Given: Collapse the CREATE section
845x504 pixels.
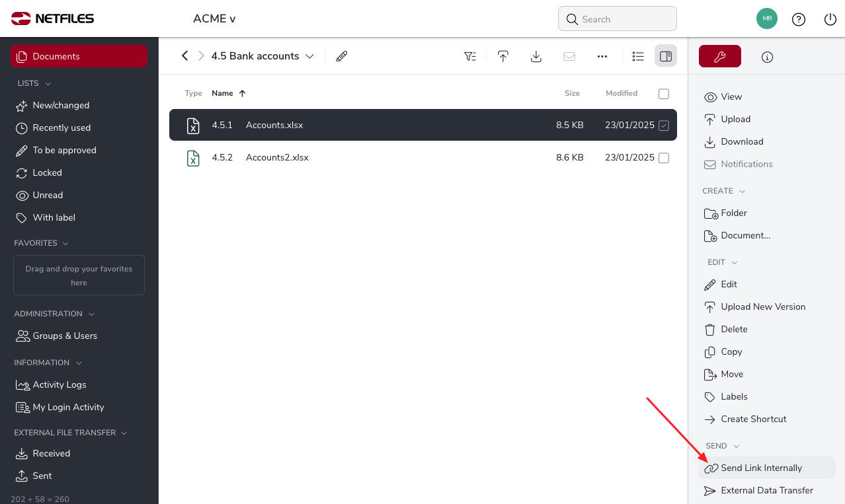Looking at the screenshot, I should click(723, 191).
